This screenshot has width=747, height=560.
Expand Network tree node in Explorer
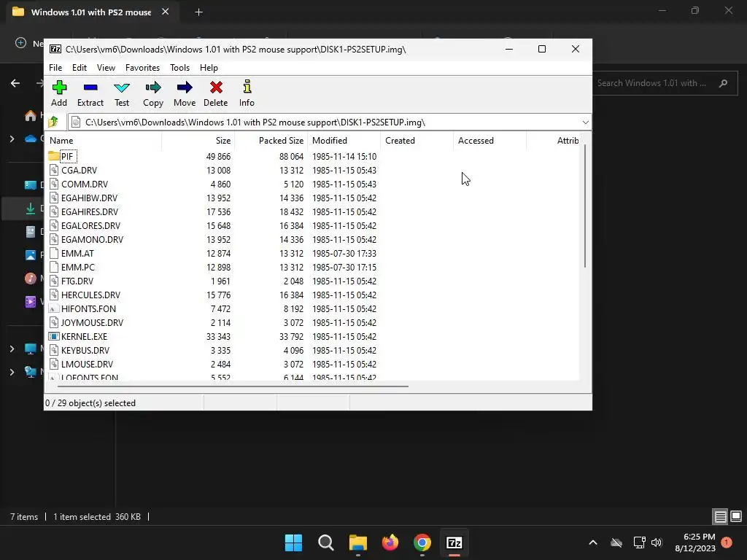point(12,372)
